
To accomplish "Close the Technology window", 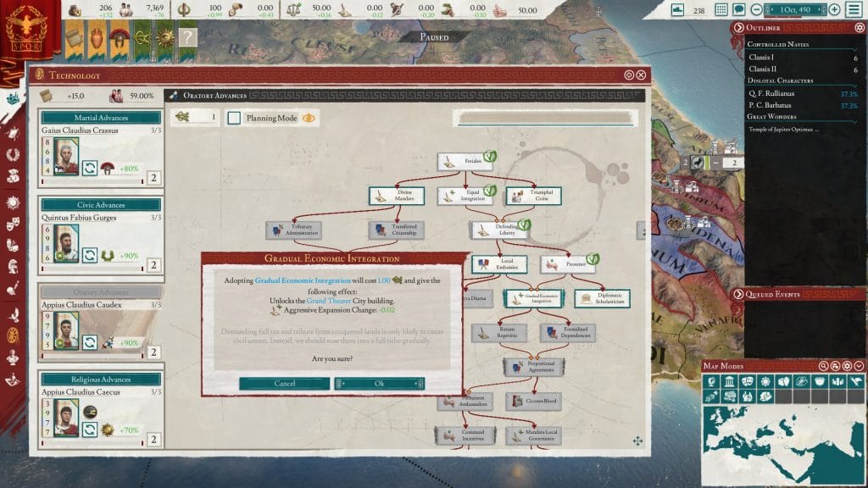I will click(641, 75).
